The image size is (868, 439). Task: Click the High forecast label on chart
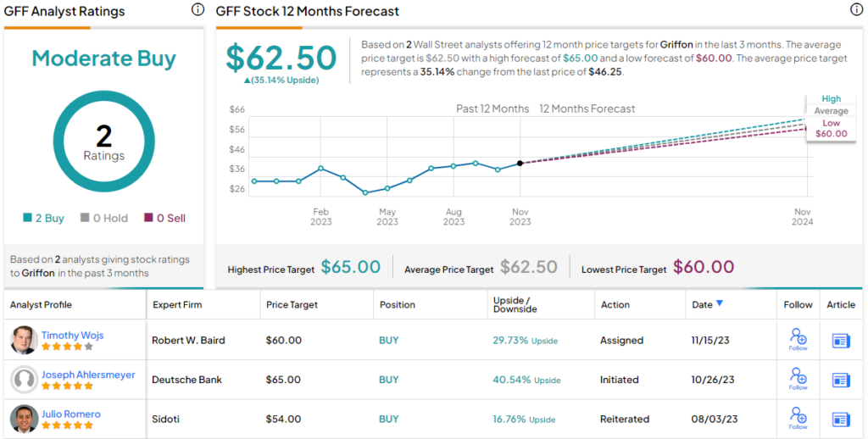click(831, 99)
